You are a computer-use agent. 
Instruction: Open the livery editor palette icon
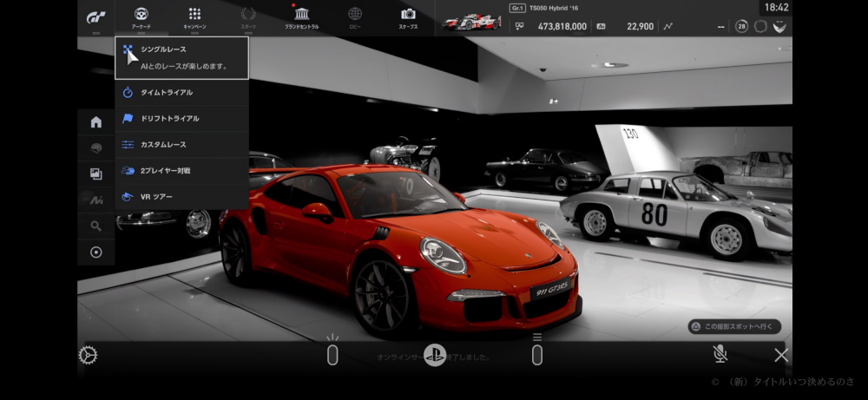coord(96,148)
